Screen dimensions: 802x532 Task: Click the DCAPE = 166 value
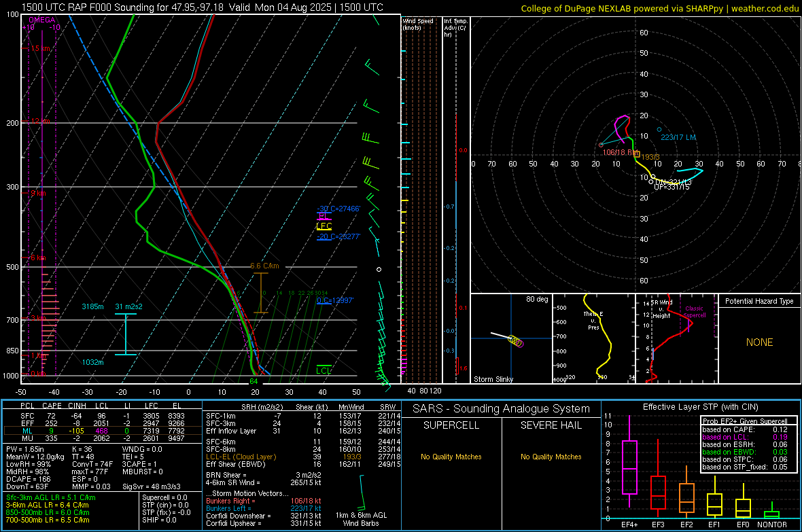29,479
